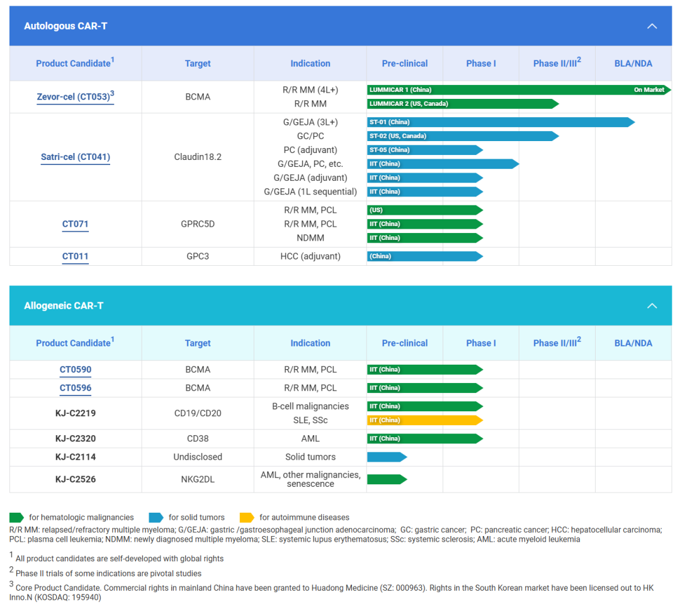This screenshot has width=680, height=616.
Task: Open the CT0596 product candidate link
Action: 75,388
